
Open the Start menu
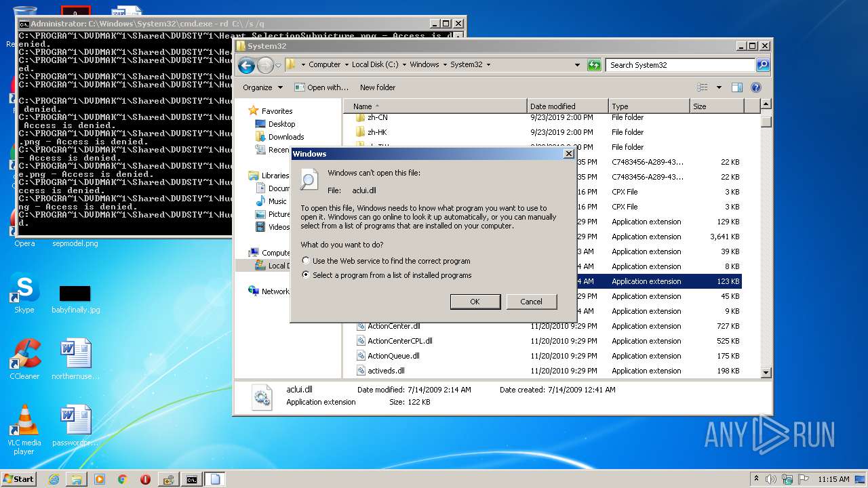tap(18, 479)
